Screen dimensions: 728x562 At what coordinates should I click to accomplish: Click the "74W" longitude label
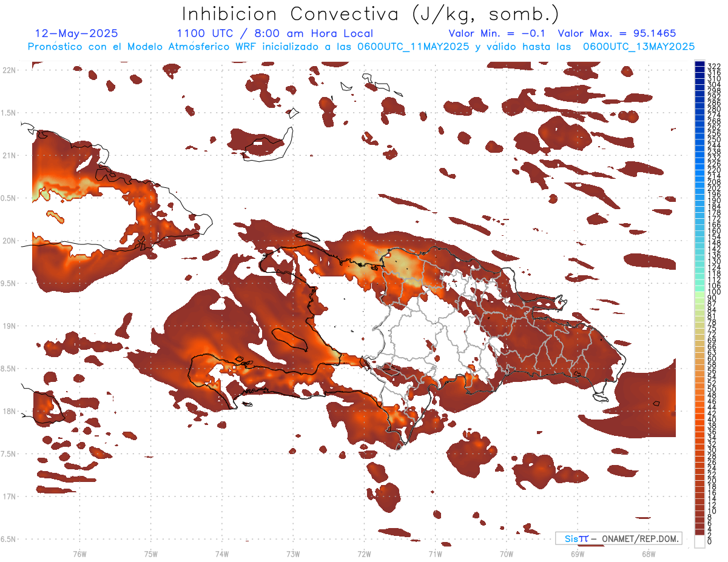(x=222, y=554)
